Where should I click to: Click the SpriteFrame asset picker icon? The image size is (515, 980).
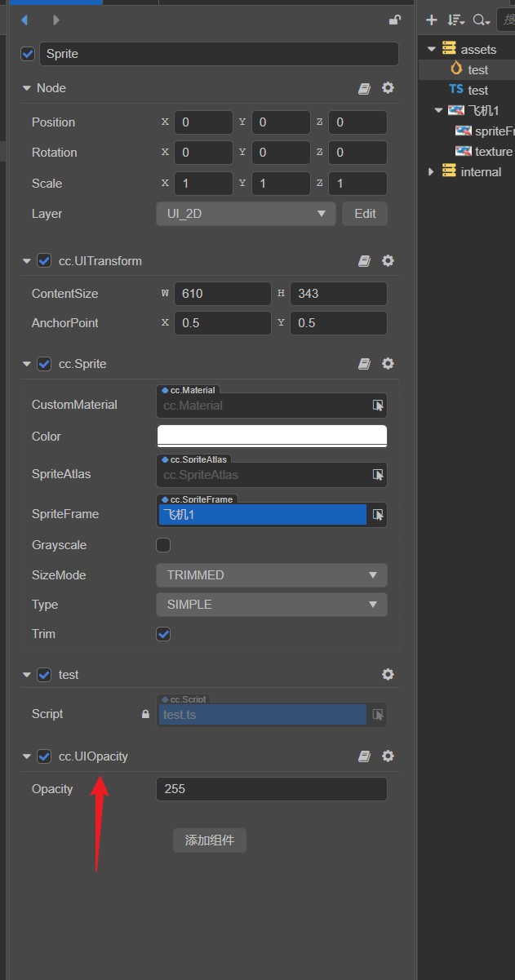pyautogui.click(x=378, y=515)
